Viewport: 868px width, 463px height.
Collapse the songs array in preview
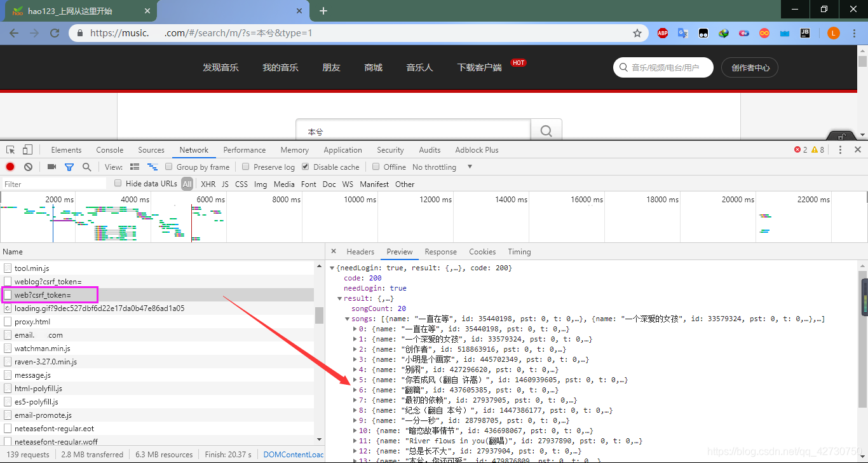[x=347, y=319]
